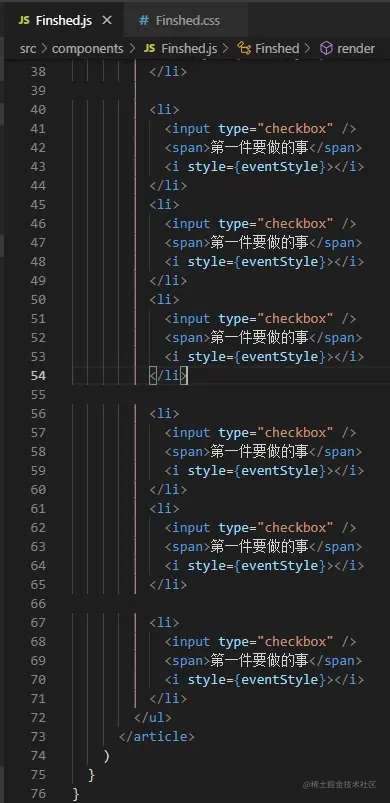The height and width of the screenshot is (803, 390).
Task: Click "checkbox" string on line 46
Action: 295,223
